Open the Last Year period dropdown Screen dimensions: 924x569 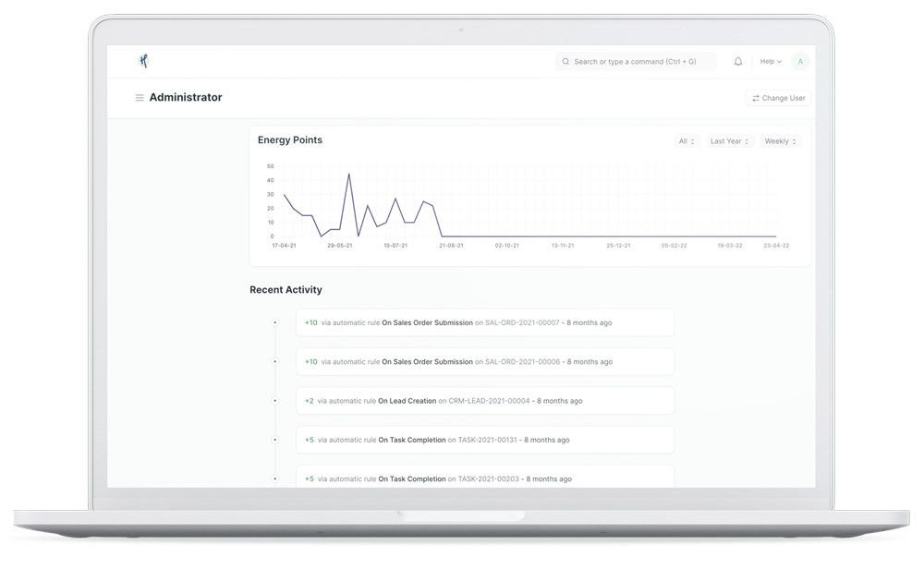coord(729,141)
